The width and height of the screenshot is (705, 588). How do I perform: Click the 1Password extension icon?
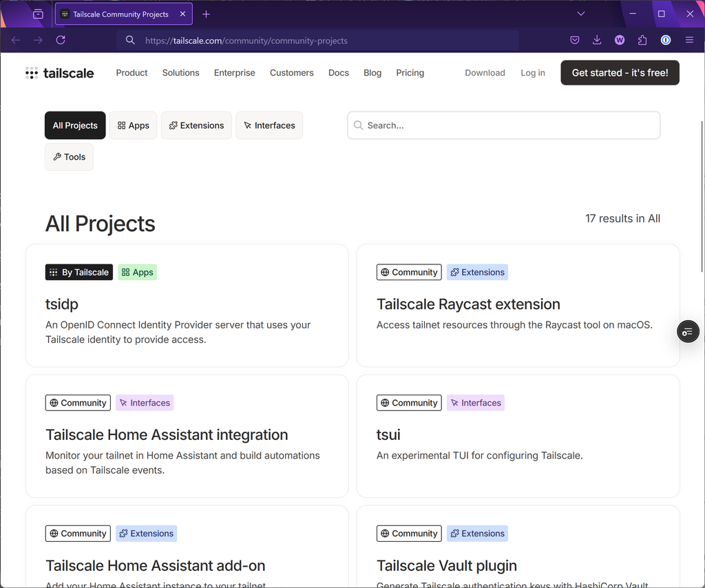[666, 40]
